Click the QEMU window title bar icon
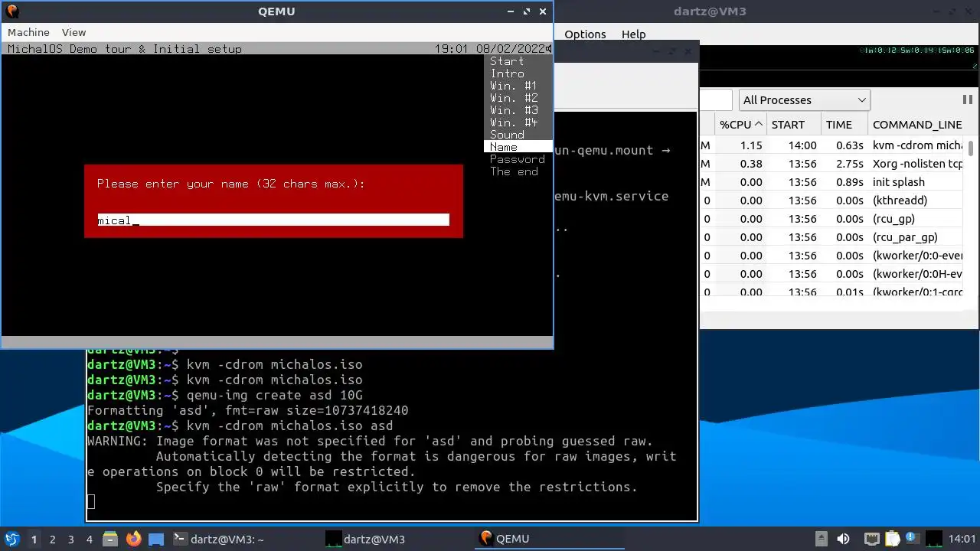 point(11,11)
